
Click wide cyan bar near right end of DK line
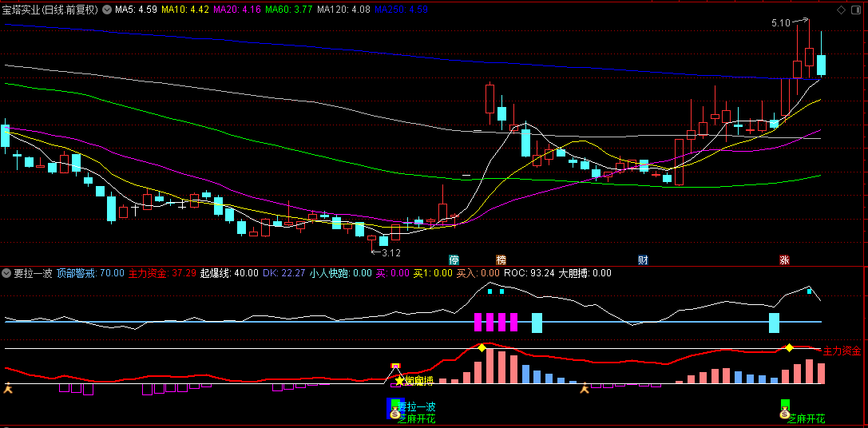[774, 323]
